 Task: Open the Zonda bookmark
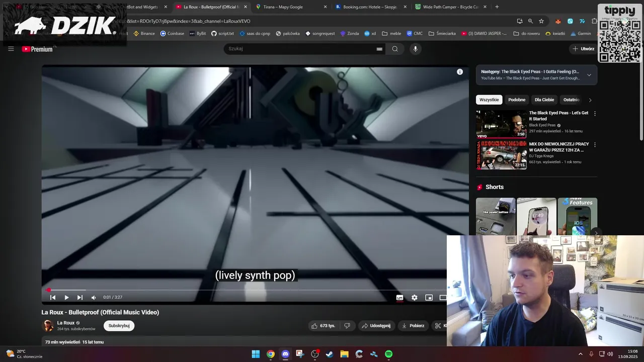[350, 34]
